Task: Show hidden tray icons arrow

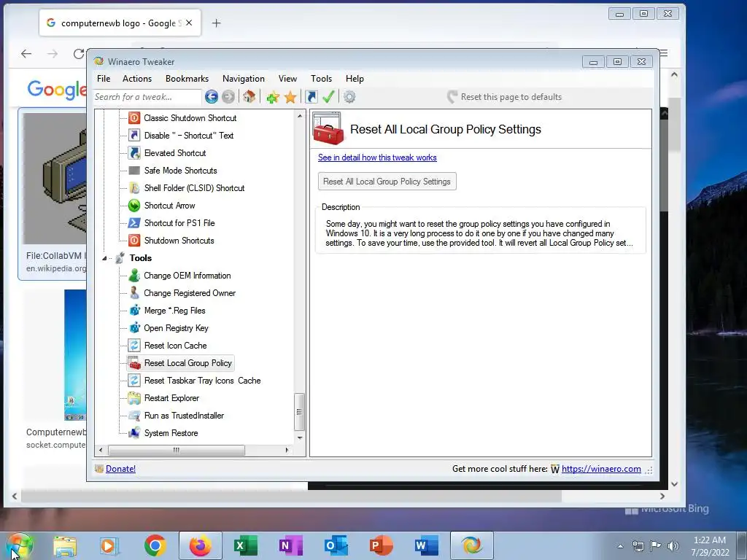Action: click(x=620, y=546)
